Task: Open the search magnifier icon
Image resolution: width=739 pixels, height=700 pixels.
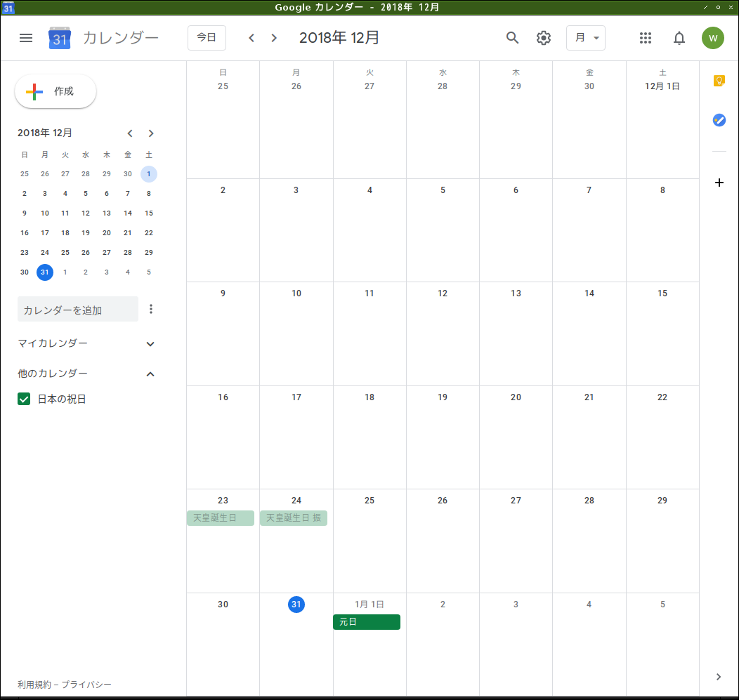Action: [x=512, y=38]
